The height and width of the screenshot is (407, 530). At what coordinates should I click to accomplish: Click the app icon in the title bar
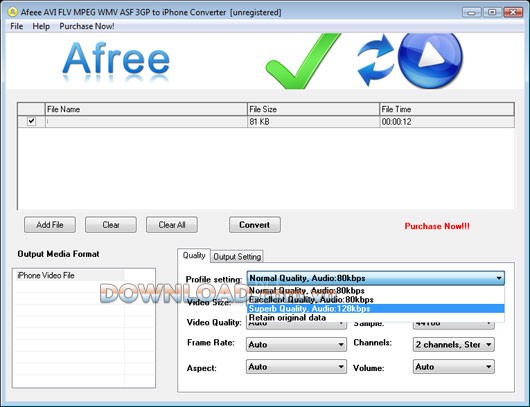[x=13, y=12]
